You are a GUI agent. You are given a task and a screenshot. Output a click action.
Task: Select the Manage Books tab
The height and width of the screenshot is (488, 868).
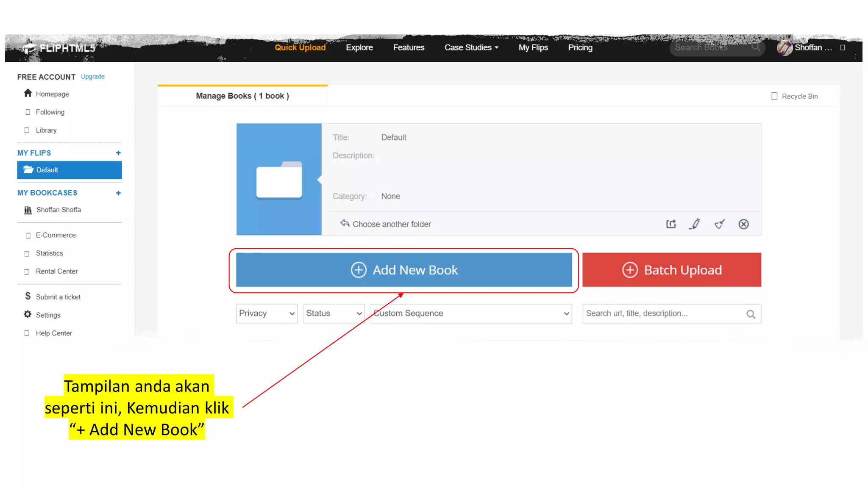pyautogui.click(x=242, y=96)
